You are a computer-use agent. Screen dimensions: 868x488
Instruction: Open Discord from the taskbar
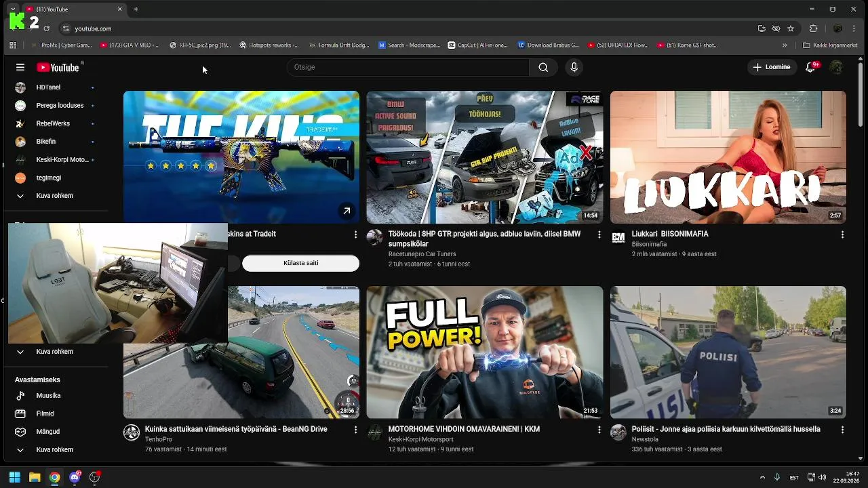click(x=75, y=477)
